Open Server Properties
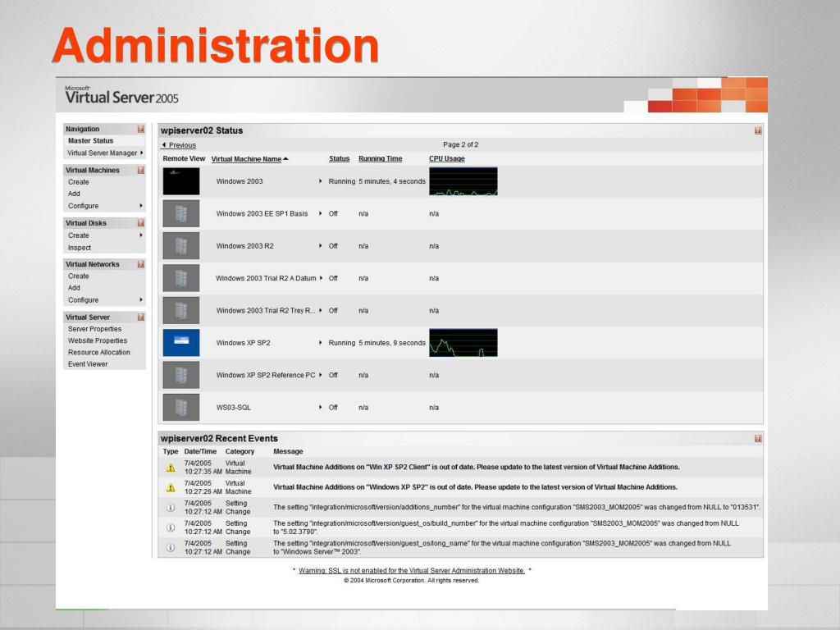Viewport: 840px width, 630px height. [95, 329]
